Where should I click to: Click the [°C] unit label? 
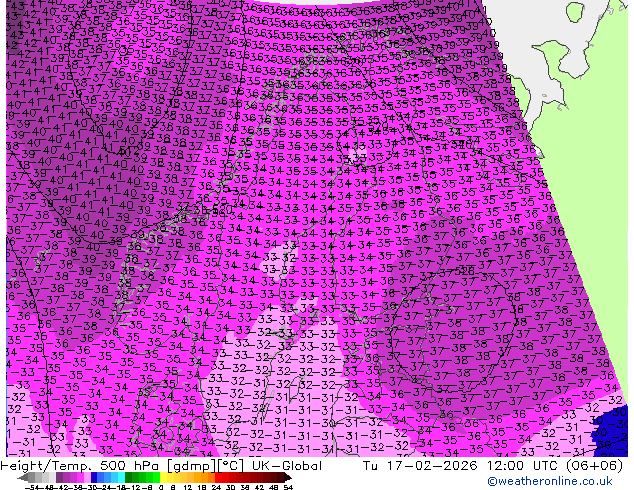click(230, 466)
